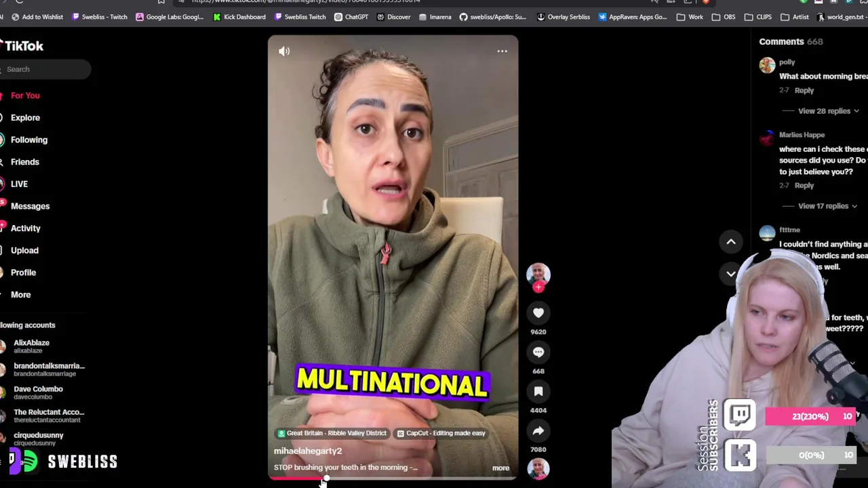Open the CLIPS bookmarks folder
The height and width of the screenshot is (488, 868).
tap(757, 17)
